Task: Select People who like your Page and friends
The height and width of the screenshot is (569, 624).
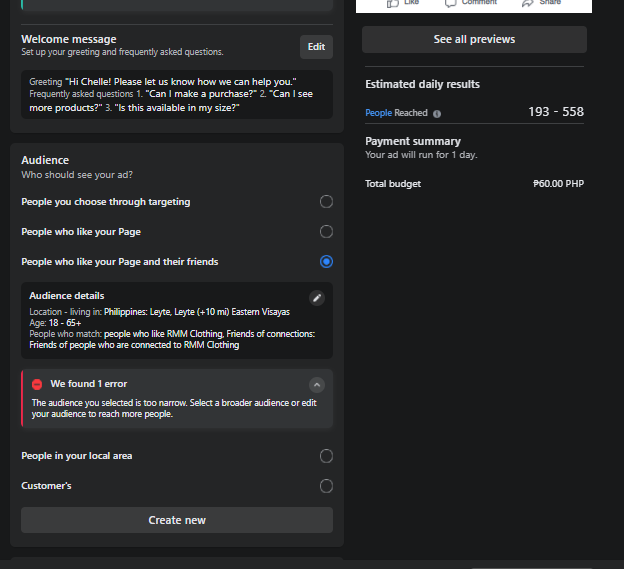Action: coord(326,262)
